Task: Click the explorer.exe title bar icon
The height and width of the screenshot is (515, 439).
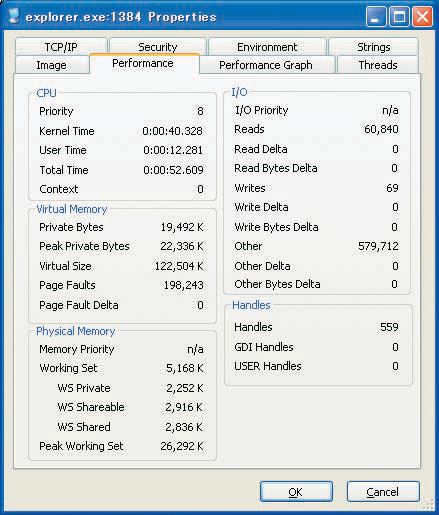Action: pos(14,16)
